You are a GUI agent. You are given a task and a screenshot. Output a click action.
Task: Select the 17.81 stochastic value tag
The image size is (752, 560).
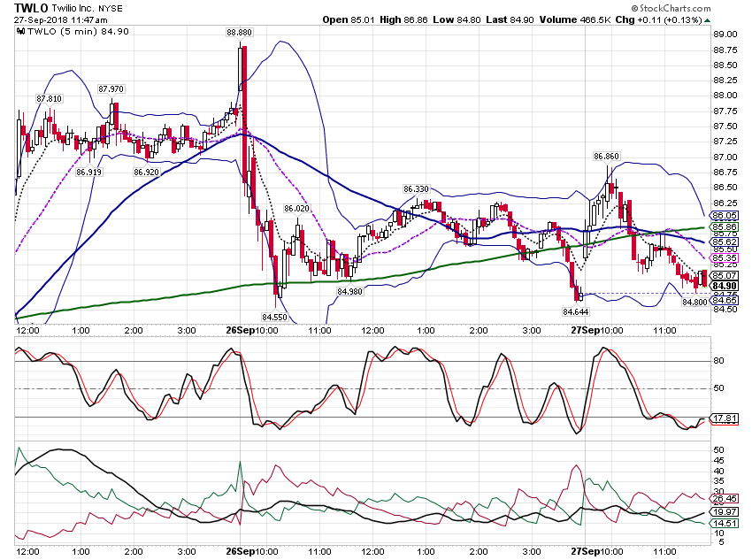[725, 418]
